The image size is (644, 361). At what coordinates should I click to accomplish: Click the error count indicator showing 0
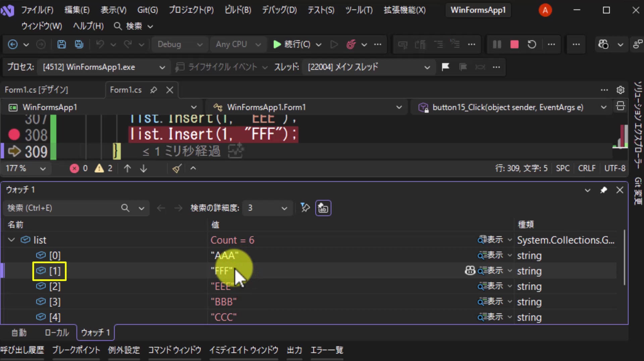pyautogui.click(x=79, y=168)
